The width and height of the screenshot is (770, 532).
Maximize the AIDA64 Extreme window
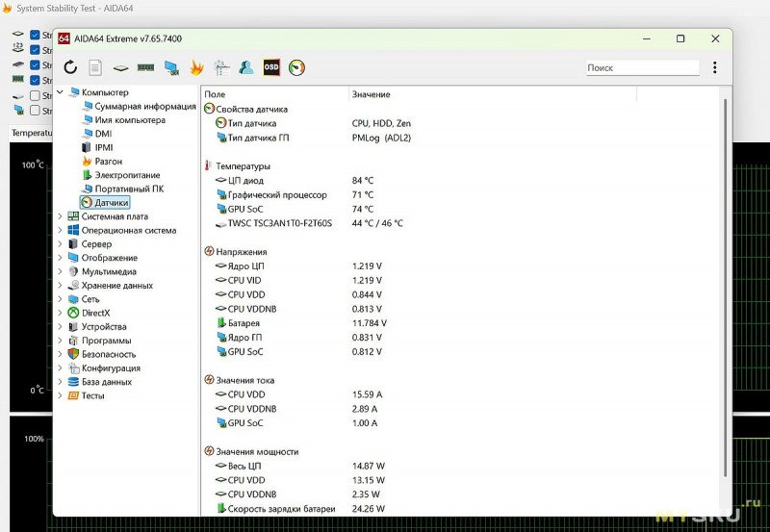680,38
